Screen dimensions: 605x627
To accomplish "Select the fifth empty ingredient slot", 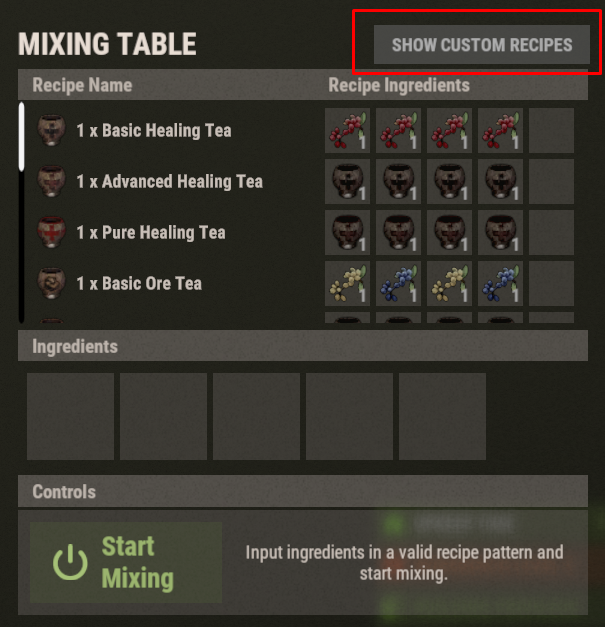I will tap(442, 416).
